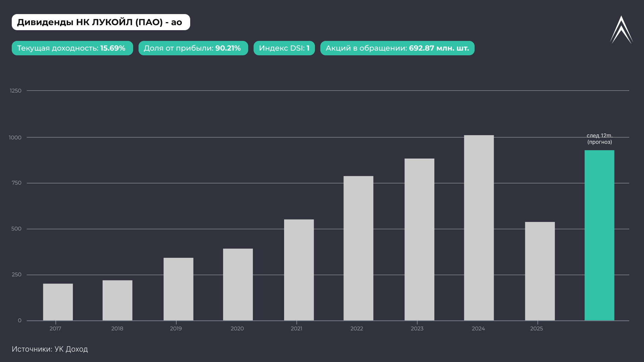
Task: Select the Текущая доходность 15.69% badge
Action: pyautogui.click(x=72, y=48)
